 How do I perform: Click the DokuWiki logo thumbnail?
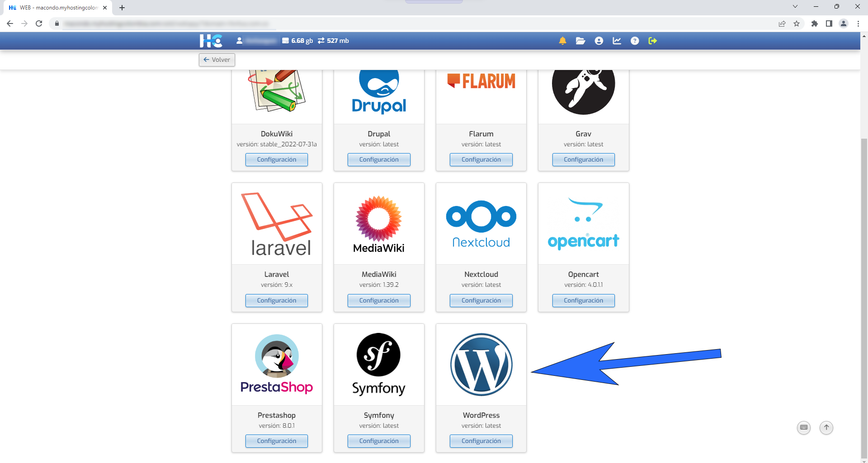(277, 91)
